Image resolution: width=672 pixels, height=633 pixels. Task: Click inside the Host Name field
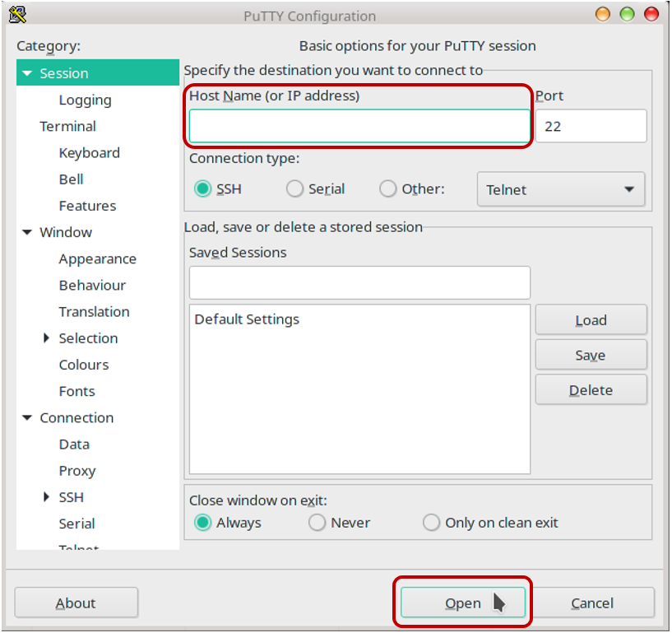pyautogui.click(x=359, y=125)
